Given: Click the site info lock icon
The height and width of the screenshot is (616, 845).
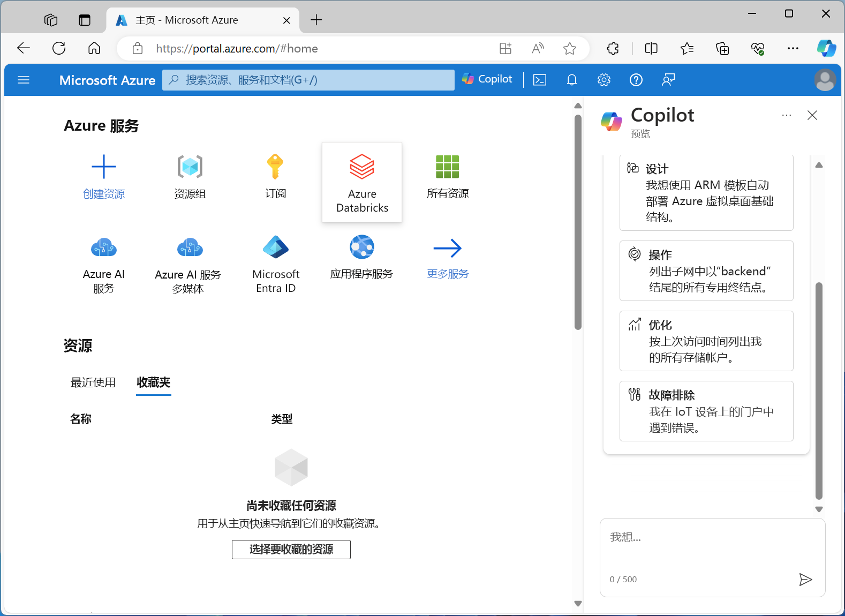Looking at the screenshot, I should tap(138, 49).
